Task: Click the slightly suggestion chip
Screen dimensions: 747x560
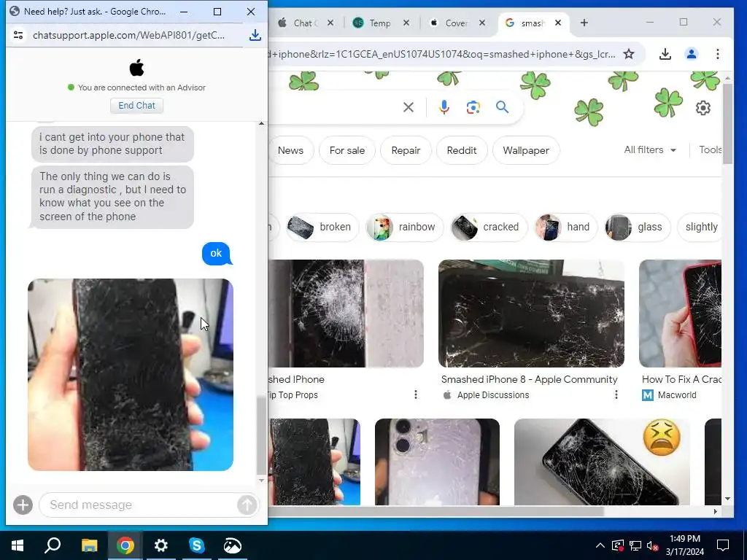Action: (x=700, y=227)
